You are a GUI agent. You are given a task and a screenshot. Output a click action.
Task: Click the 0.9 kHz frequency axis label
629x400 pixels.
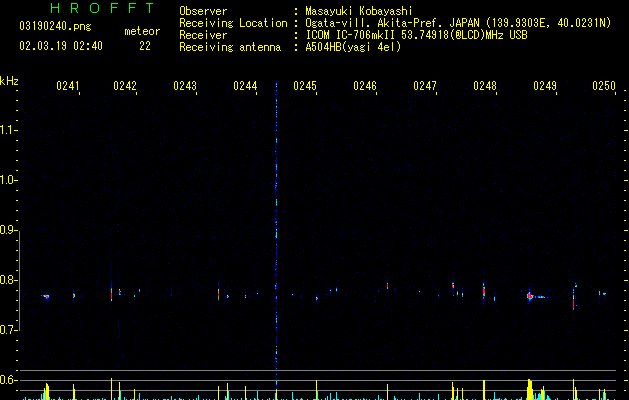click(x=8, y=230)
